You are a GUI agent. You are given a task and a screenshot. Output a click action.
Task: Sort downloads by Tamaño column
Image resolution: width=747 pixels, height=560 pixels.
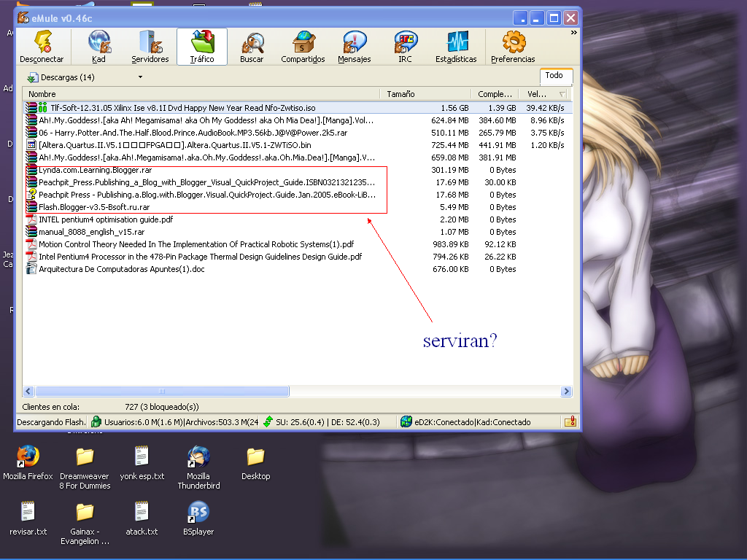tap(425, 94)
